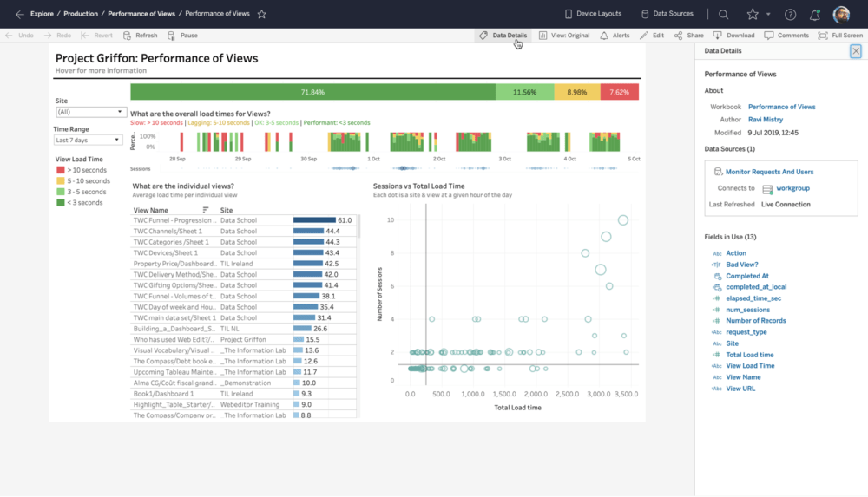Open Ravi Mistry author link

[x=767, y=120]
